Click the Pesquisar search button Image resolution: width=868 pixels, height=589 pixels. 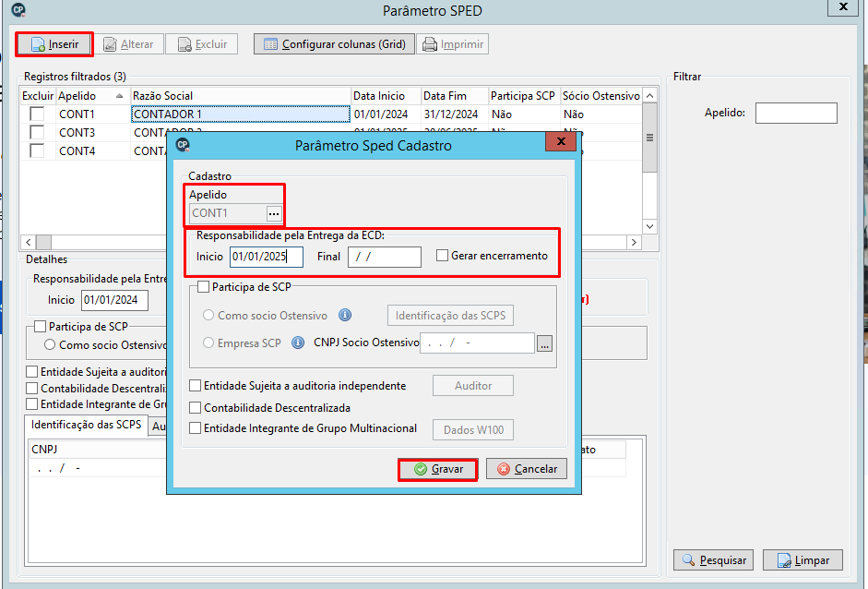(713, 560)
